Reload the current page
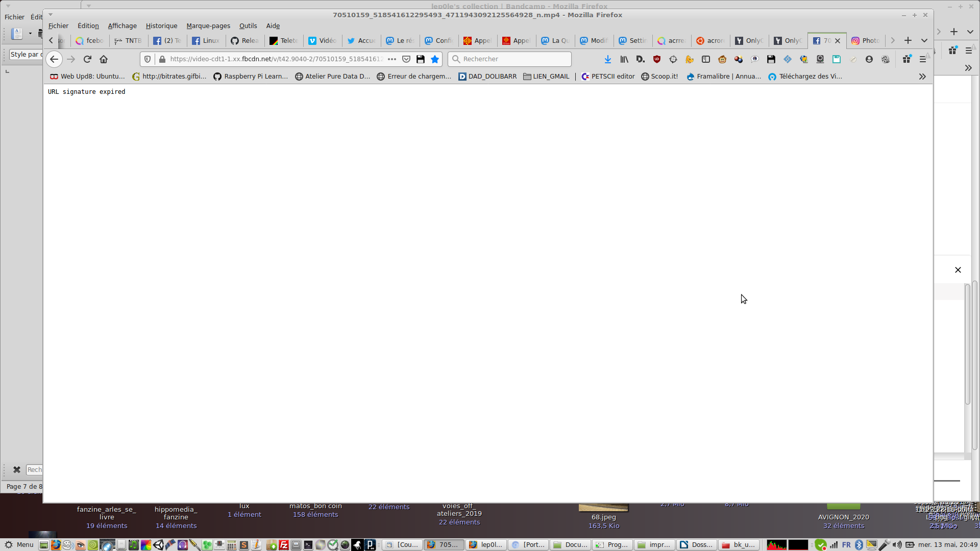 click(x=87, y=59)
